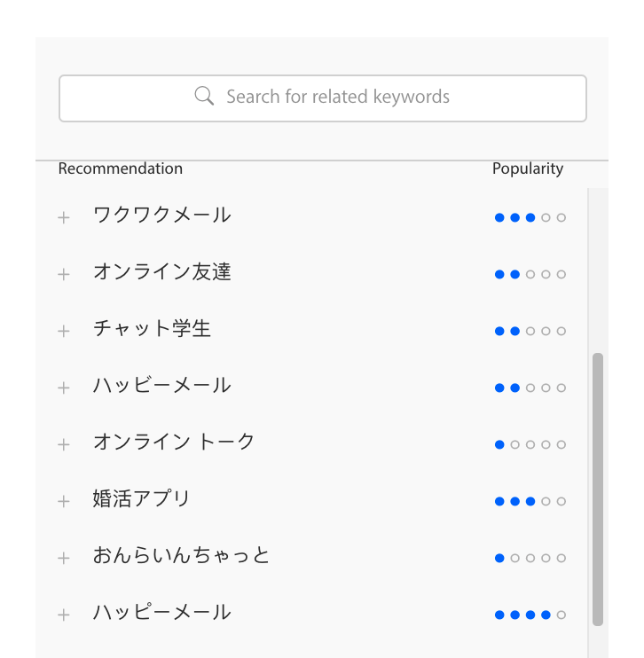The image size is (644, 658).
Task: Click four-dot popularity indicator of ハッピーメール
Action: [530, 615]
